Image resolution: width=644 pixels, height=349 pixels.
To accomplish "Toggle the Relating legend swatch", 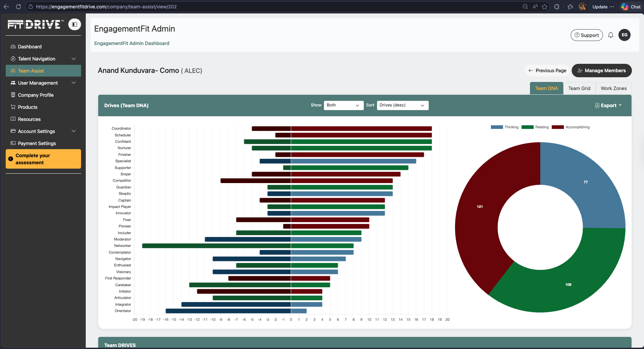I will (x=528, y=127).
